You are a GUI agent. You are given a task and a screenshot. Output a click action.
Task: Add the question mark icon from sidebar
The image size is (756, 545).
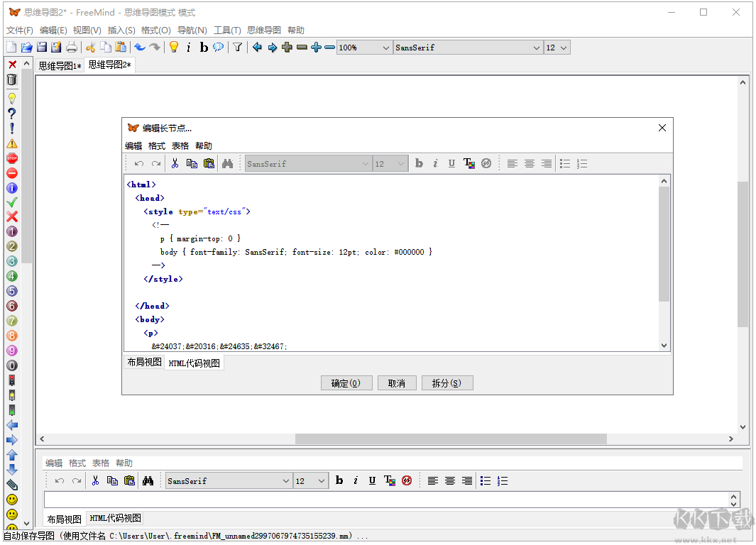coord(12,114)
